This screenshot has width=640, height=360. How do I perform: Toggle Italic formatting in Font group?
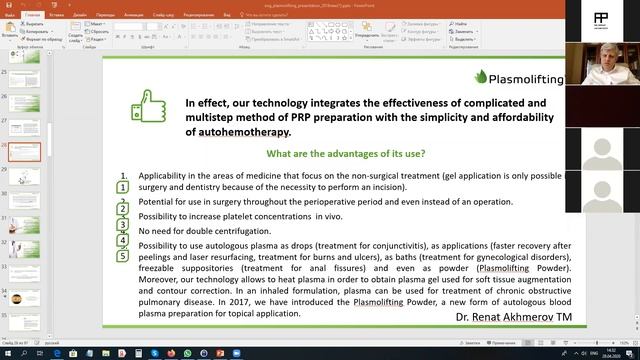pos(124,37)
